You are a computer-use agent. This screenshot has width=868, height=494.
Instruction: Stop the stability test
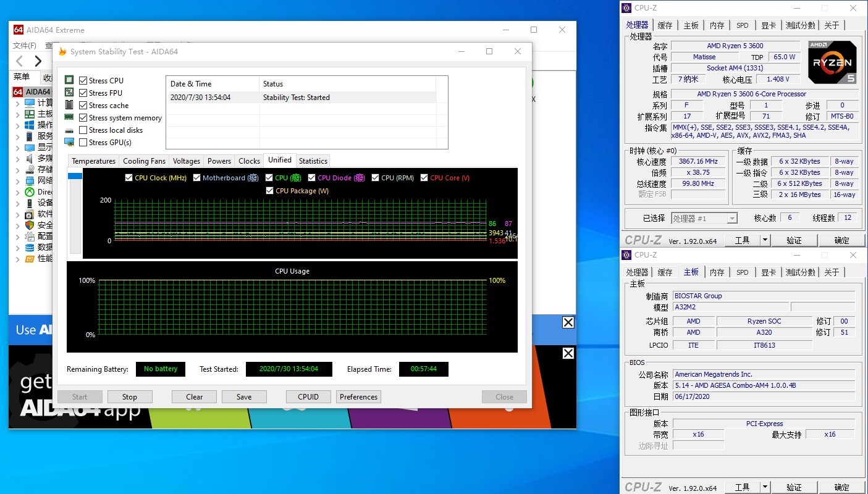(130, 397)
